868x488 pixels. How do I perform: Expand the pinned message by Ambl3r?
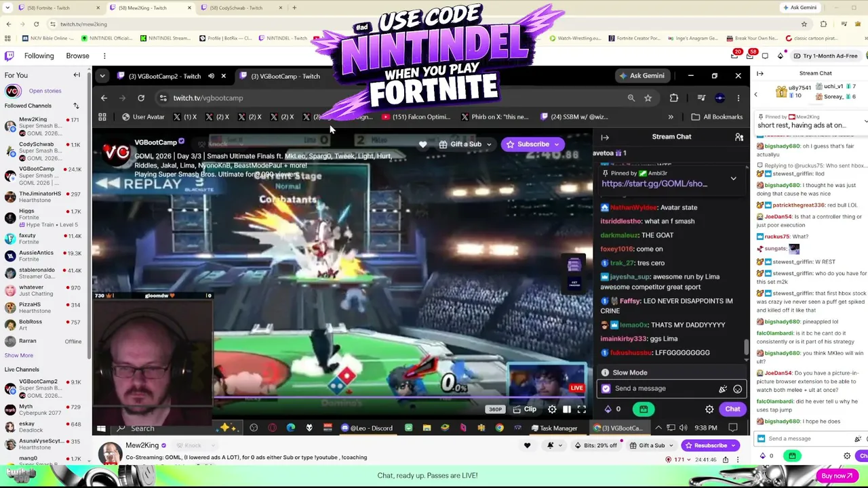[733, 178]
